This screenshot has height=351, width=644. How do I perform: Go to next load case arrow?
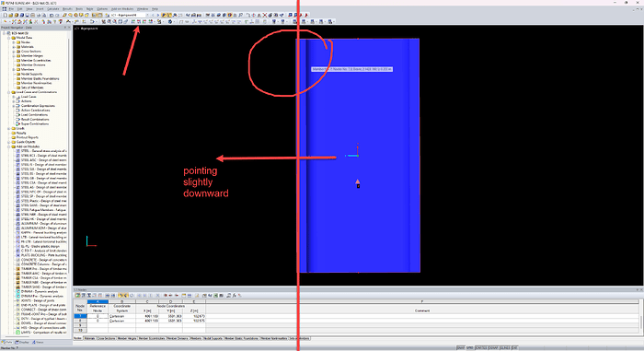(x=158, y=16)
